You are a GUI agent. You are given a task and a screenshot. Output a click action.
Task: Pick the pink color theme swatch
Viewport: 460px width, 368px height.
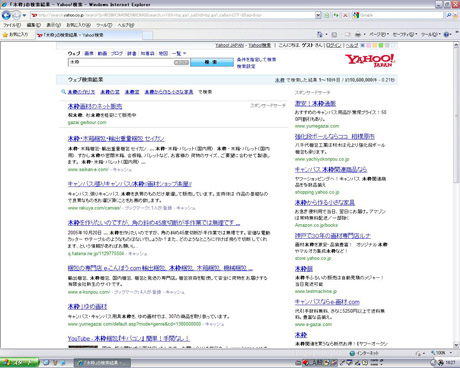coord(369,45)
